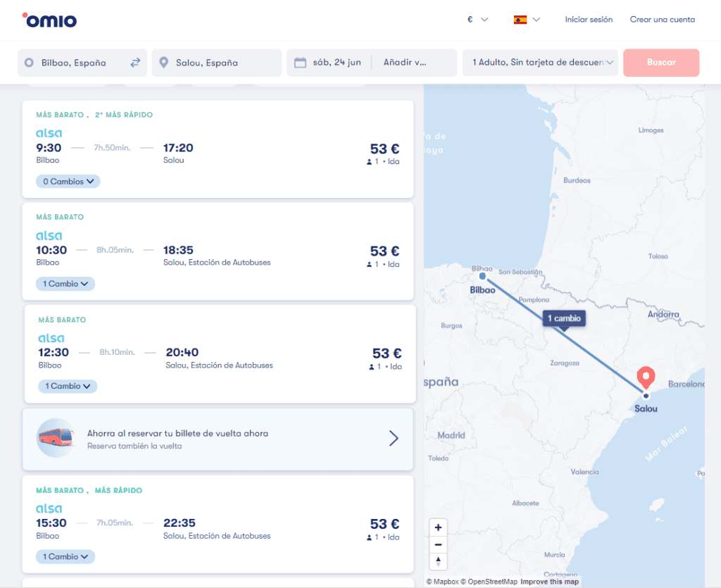
Task: Expand 1 Cambio on the 10:30 trip
Action: tap(65, 284)
